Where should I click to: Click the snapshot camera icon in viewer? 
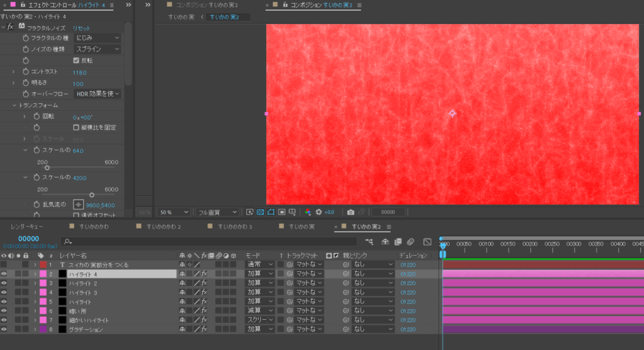351,212
